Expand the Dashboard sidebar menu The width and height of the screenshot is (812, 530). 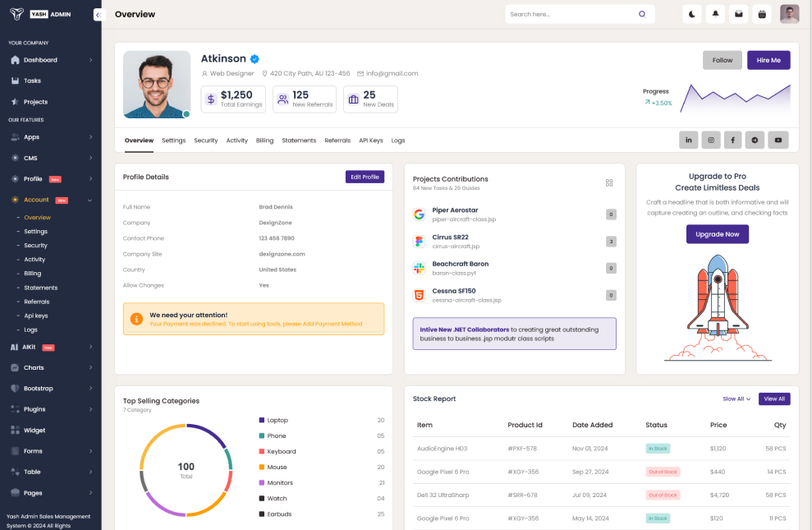[x=51, y=60]
